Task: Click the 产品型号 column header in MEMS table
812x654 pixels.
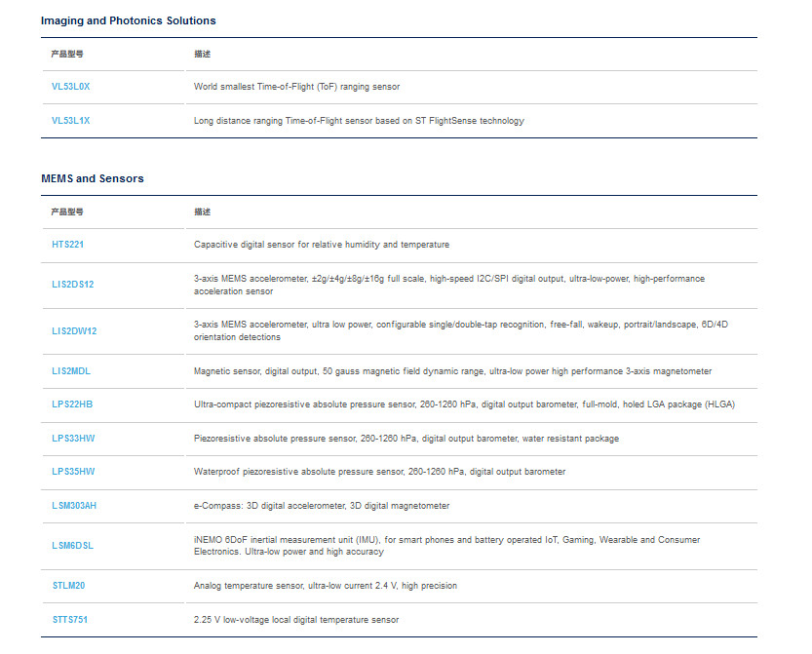Action: [67, 212]
